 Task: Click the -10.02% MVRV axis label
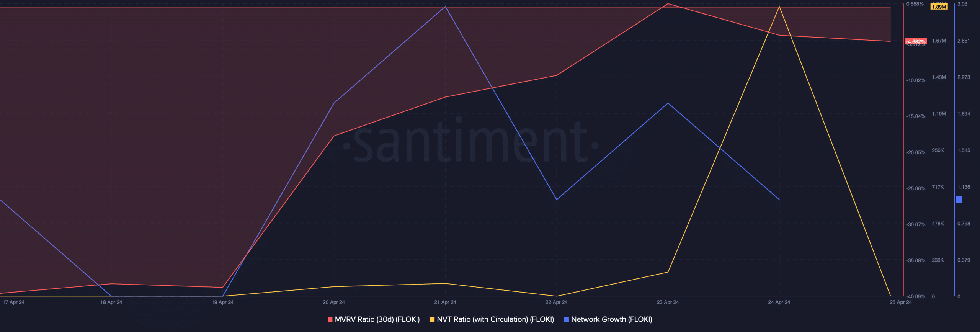[x=916, y=80]
